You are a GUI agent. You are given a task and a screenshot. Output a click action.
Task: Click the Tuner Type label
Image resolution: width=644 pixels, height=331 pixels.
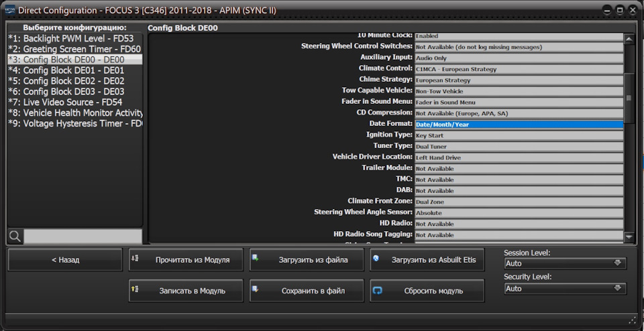(393, 145)
